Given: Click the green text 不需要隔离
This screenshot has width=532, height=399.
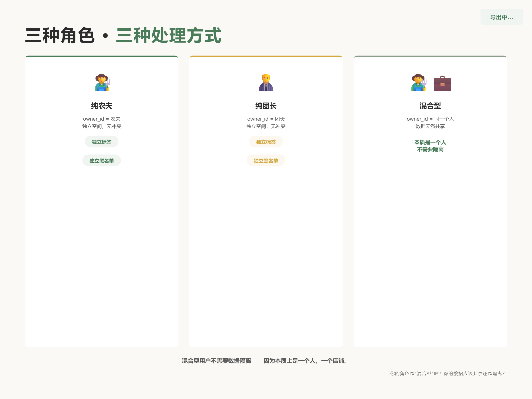Looking at the screenshot, I should 430,149.
